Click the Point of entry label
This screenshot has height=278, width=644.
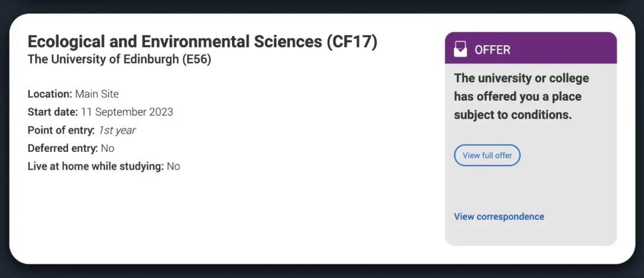pyautogui.click(x=61, y=130)
